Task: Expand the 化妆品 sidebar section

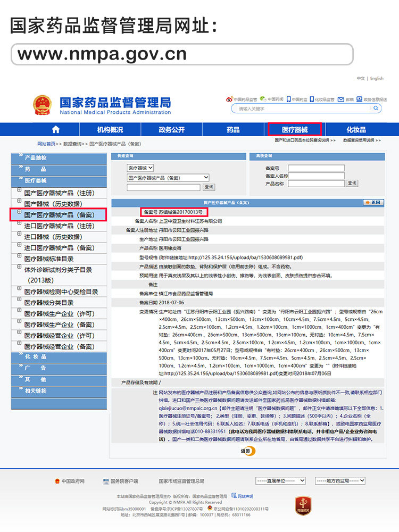Action: pos(59,357)
